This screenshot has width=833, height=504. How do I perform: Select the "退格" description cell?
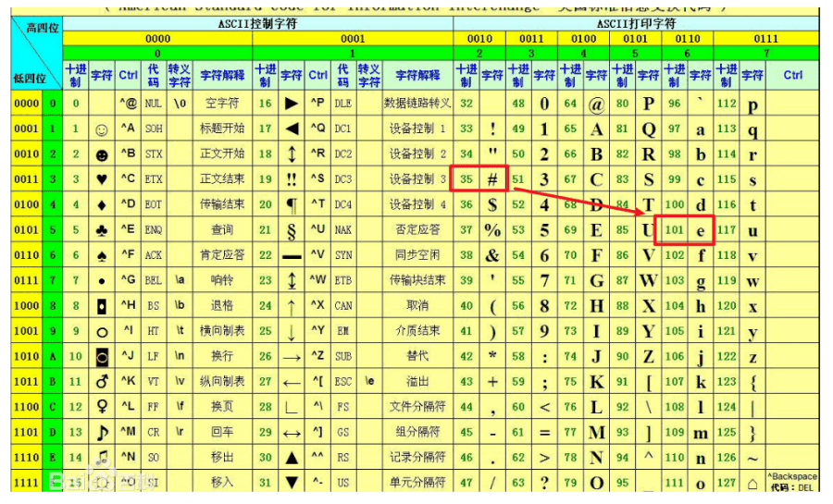point(222,305)
